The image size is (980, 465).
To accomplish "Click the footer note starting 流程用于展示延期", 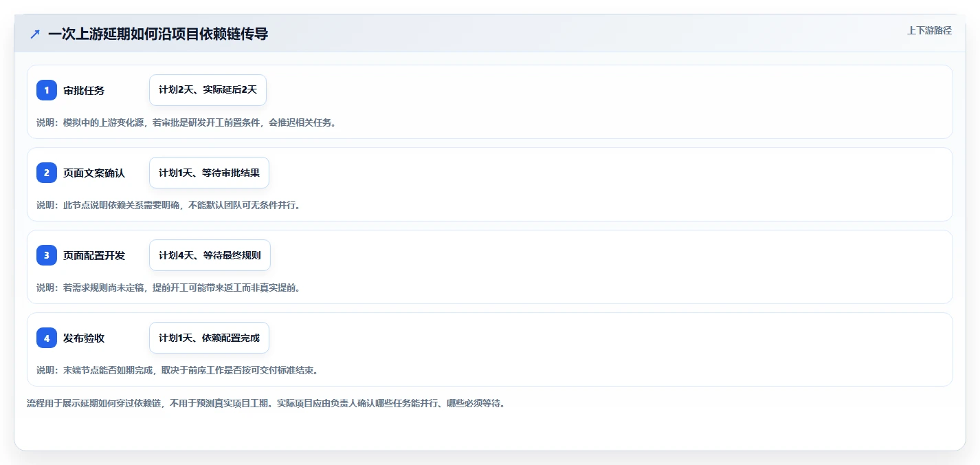I will [266, 403].
